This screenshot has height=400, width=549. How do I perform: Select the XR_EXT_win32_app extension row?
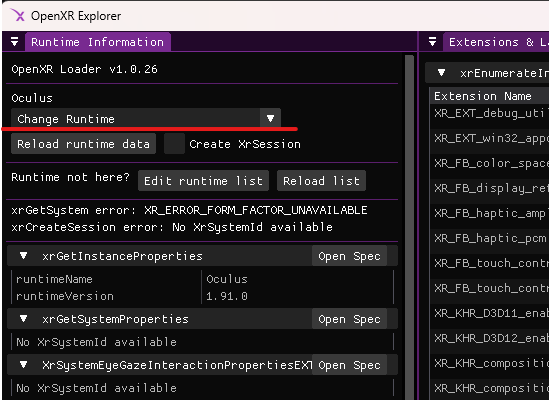coord(489,138)
